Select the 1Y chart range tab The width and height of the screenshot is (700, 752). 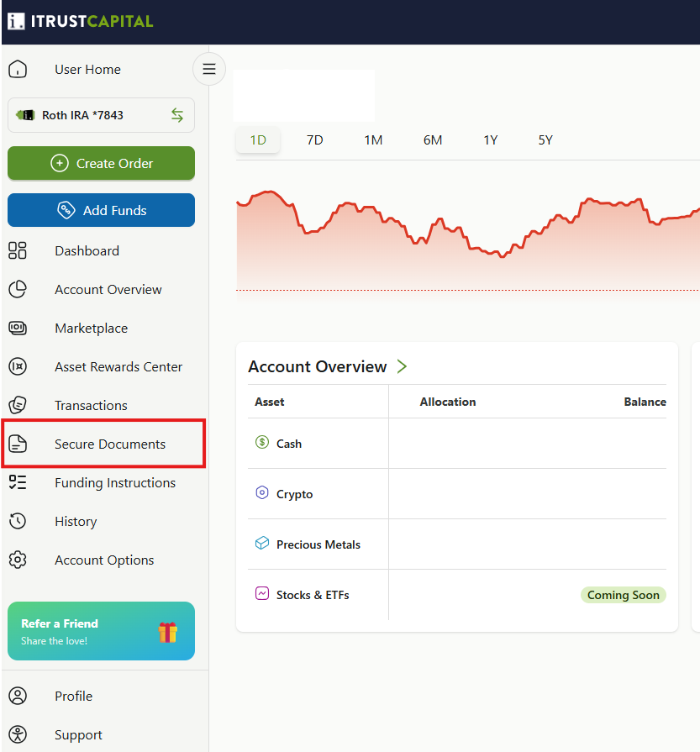coord(490,140)
